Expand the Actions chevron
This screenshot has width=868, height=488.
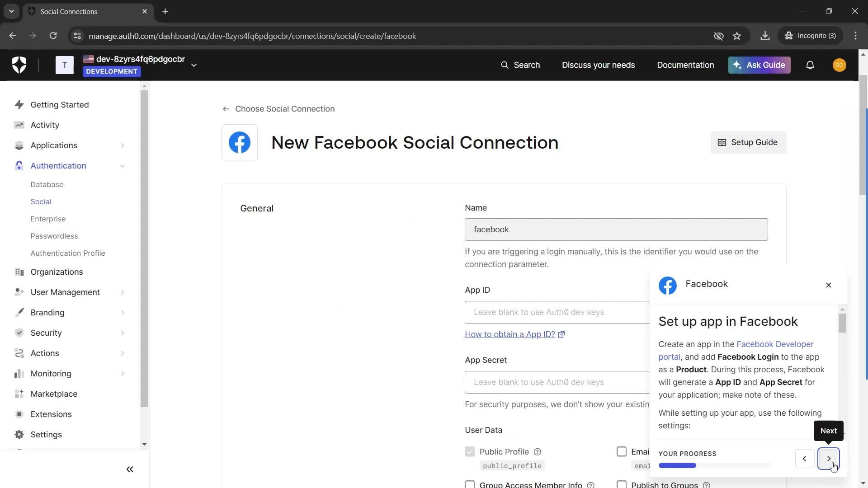coord(123,353)
